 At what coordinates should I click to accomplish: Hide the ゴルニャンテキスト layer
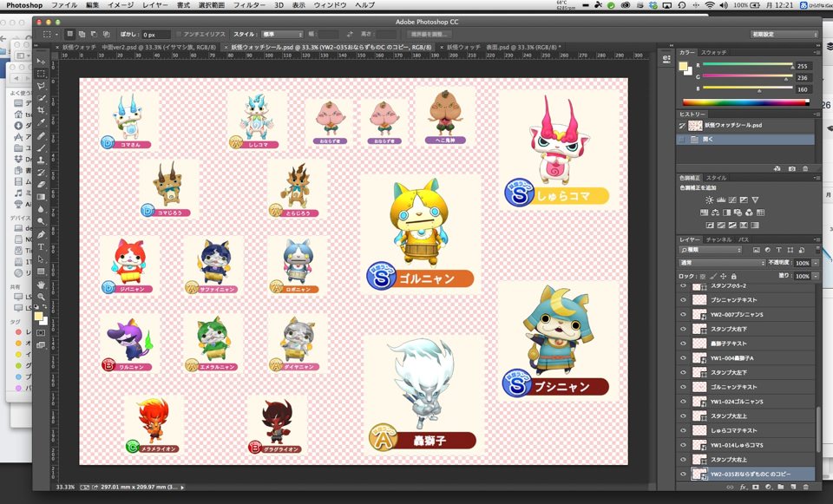click(x=683, y=387)
